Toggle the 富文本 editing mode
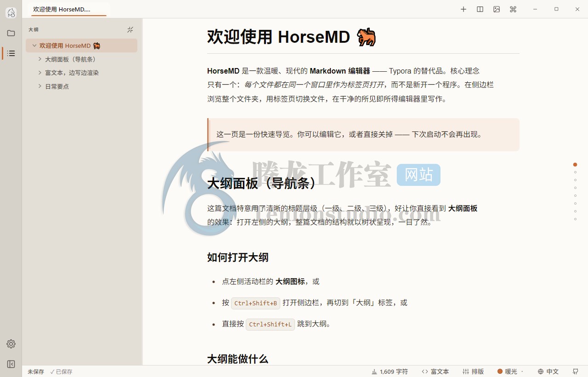 (x=435, y=371)
